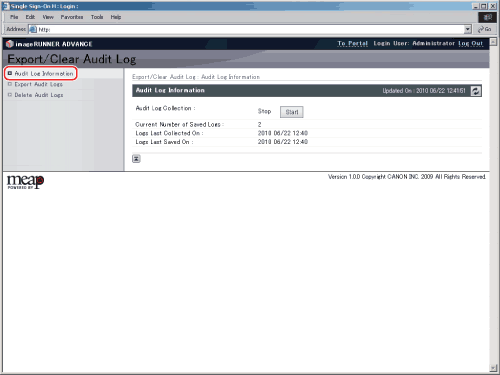Click the refresh icon beside Updated On
The width and height of the screenshot is (500, 375).
click(x=476, y=91)
